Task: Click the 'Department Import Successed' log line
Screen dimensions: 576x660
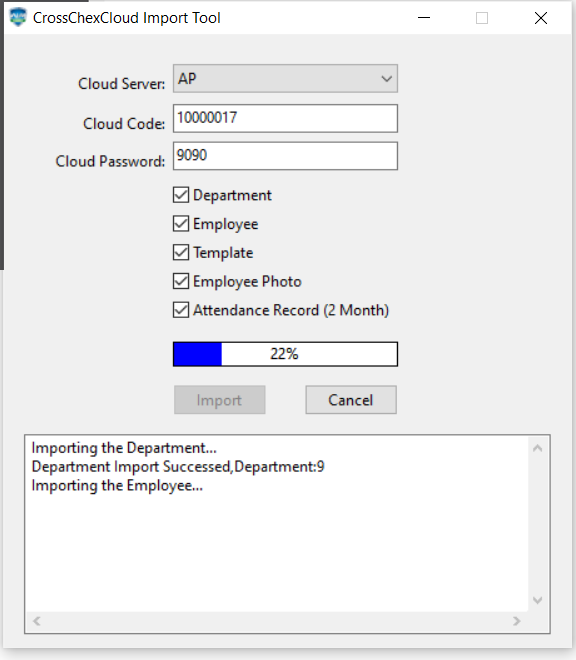Action: [178, 467]
